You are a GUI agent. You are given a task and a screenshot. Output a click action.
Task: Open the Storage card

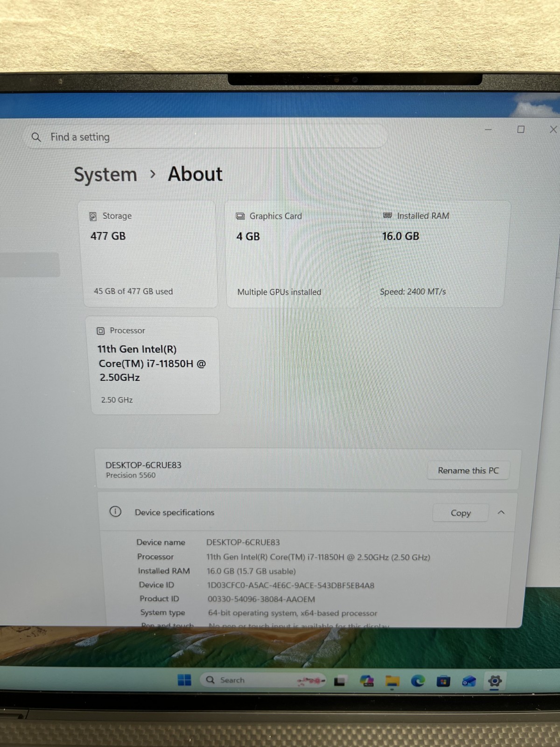click(150, 254)
